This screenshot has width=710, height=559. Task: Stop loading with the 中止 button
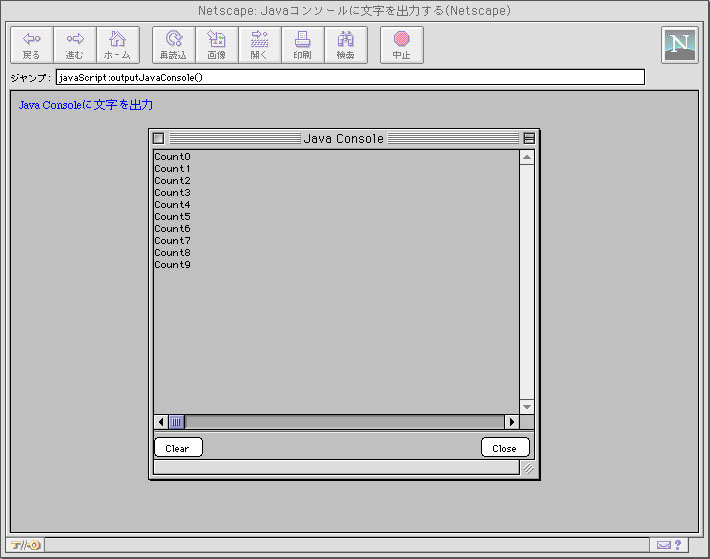pos(402,45)
